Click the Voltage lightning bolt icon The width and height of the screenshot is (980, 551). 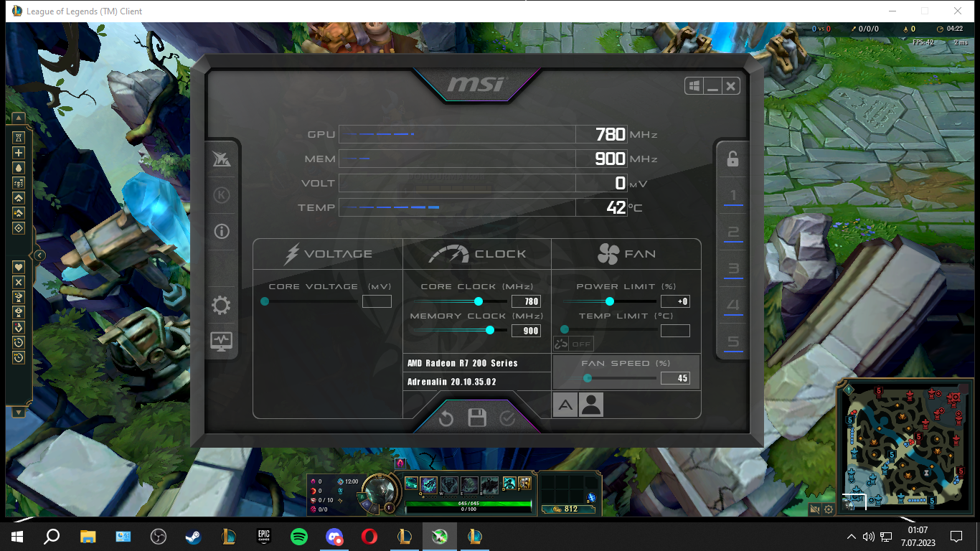tap(292, 254)
